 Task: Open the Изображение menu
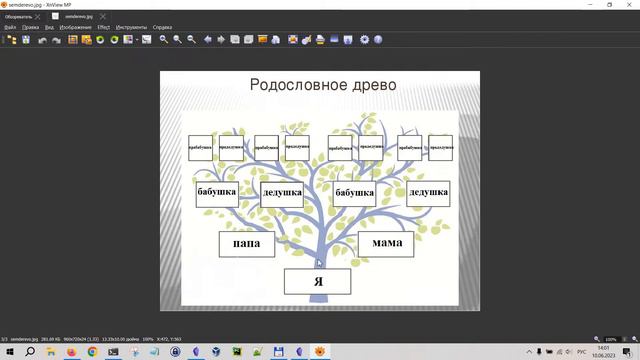point(76,27)
